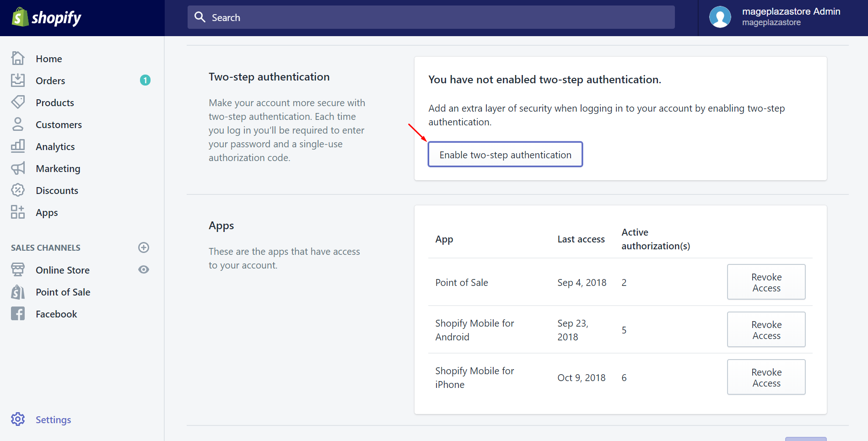View online store via eye icon
Viewport: 868px width, 441px height.
pos(144,269)
